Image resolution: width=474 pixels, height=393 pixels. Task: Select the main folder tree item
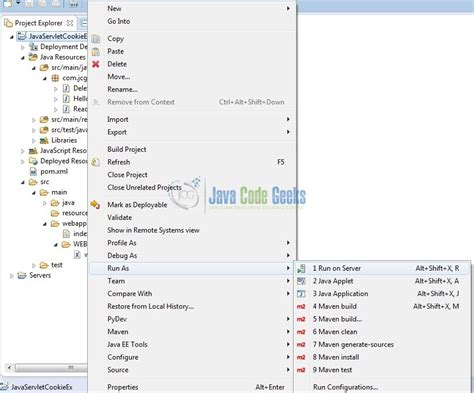pos(59,192)
